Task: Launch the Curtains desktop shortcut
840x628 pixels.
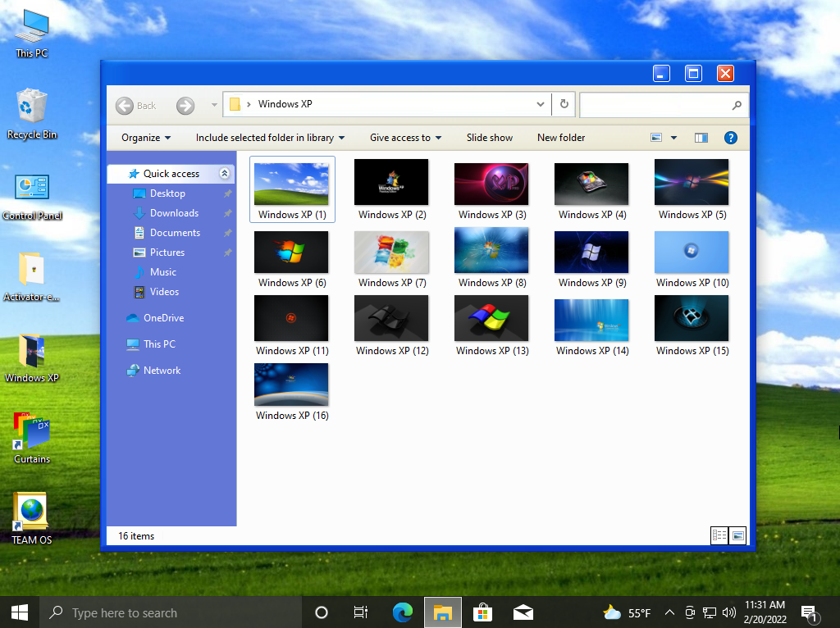Action: [x=32, y=438]
